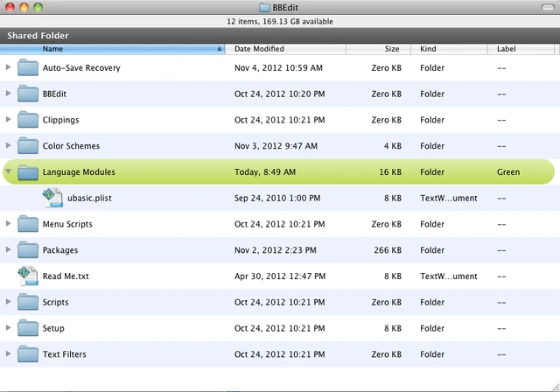The height and width of the screenshot is (392, 560).
Task: Select the Scripts folder name
Action: [56, 303]
